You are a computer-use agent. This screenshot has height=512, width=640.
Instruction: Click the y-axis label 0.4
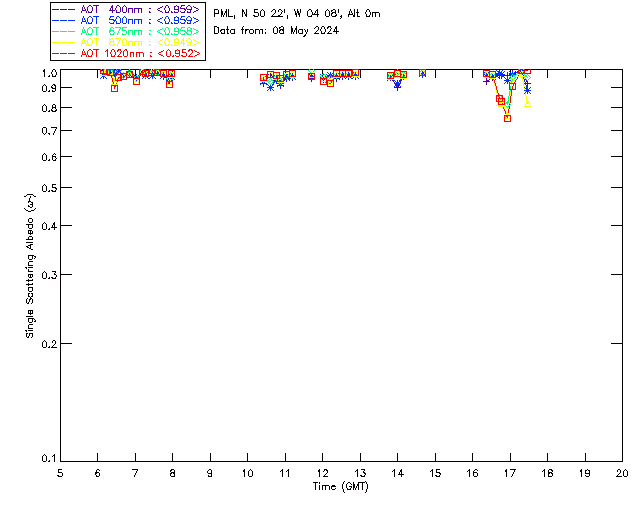(x=49, y=226)
